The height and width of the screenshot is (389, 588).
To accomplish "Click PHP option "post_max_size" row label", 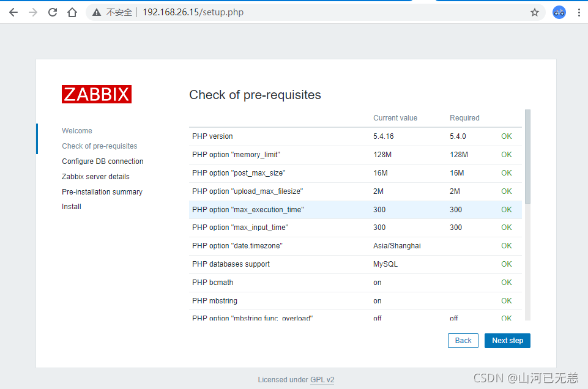I will (x=239, y=172).
